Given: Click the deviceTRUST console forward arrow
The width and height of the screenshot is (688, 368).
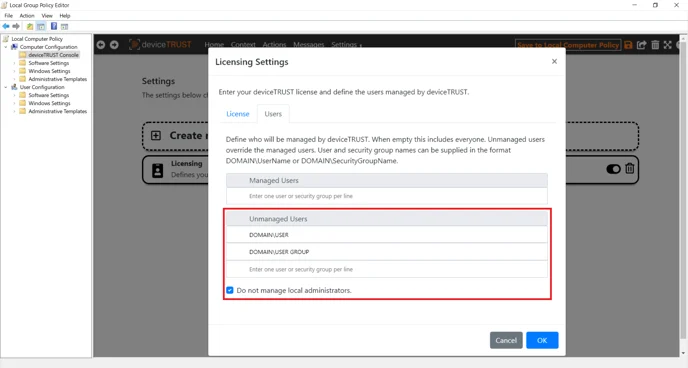Looking at the screenshot, I should point(114,45).
